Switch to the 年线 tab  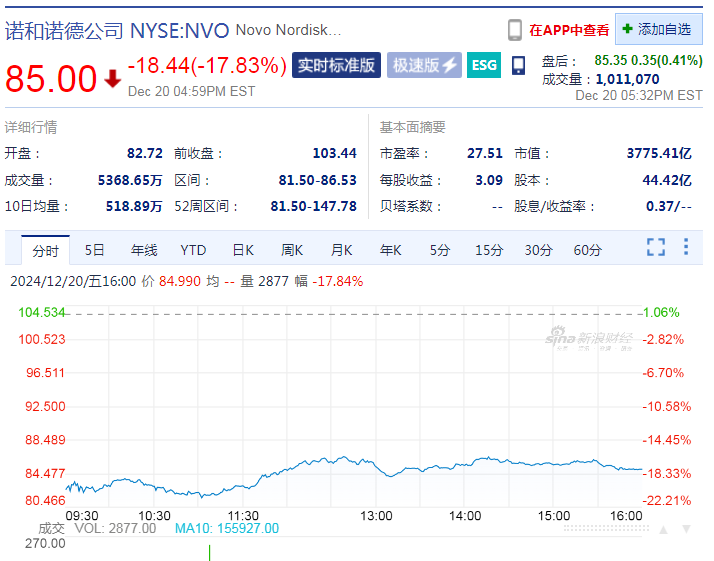coord(144,250)
